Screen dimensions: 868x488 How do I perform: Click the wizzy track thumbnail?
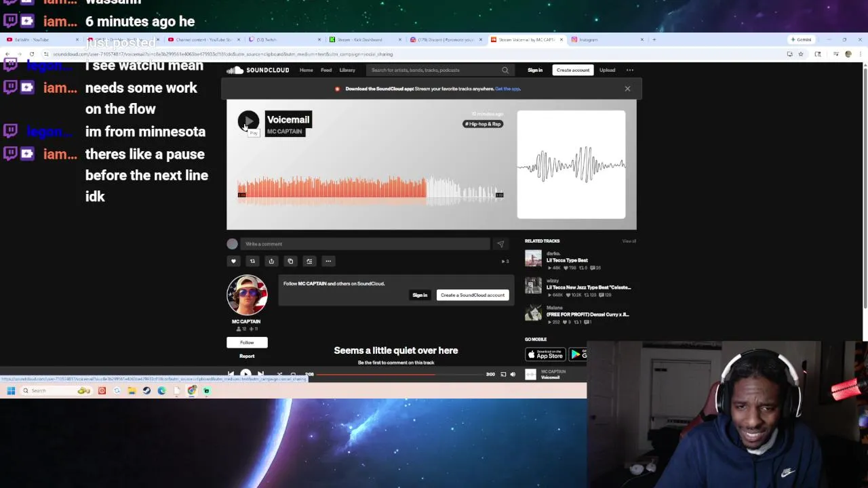click(x=533, y=285)
